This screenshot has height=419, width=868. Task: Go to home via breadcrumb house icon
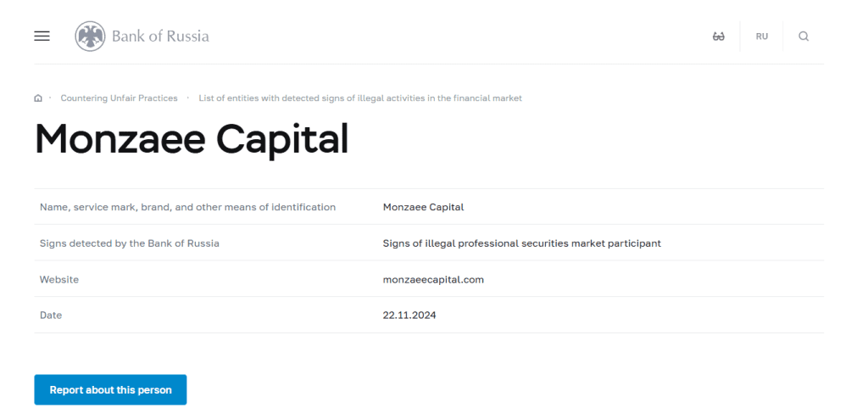pyautogui.click(x=38, y=98)
